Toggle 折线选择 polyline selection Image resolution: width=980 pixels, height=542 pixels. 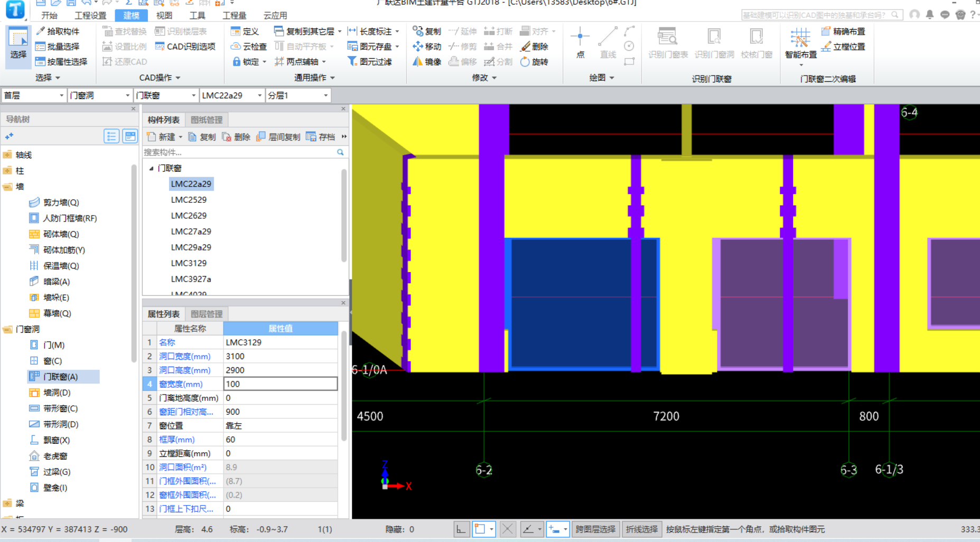[641, 529]
